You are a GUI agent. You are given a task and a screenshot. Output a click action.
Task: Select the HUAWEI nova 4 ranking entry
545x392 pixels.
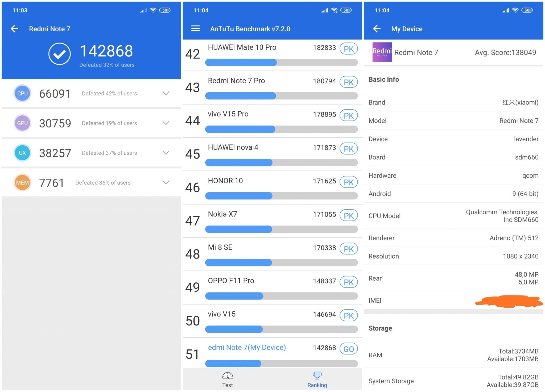click(272, 154)
